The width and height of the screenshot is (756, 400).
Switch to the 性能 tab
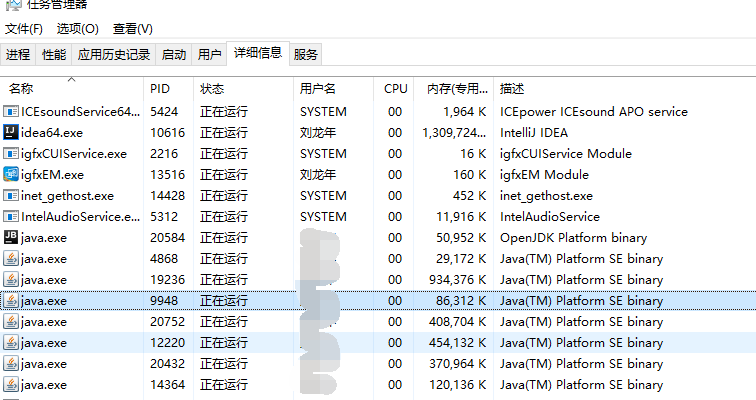(x=54, y=55)
